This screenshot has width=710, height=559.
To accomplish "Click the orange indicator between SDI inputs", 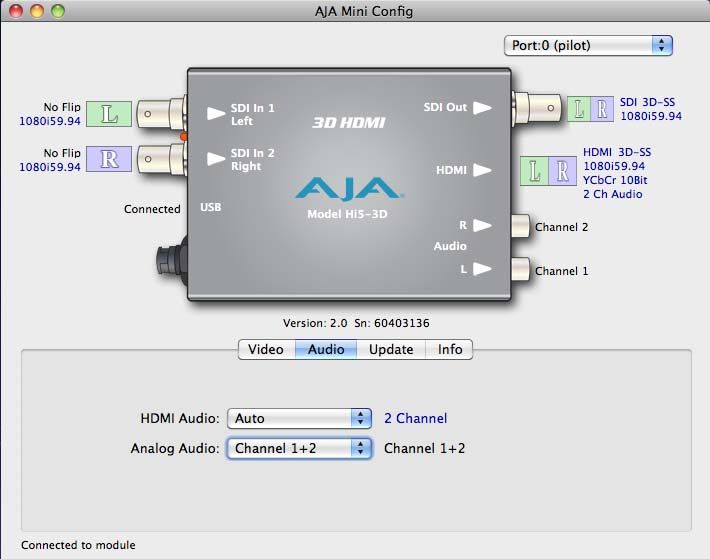I will click(x=183, y=136).
